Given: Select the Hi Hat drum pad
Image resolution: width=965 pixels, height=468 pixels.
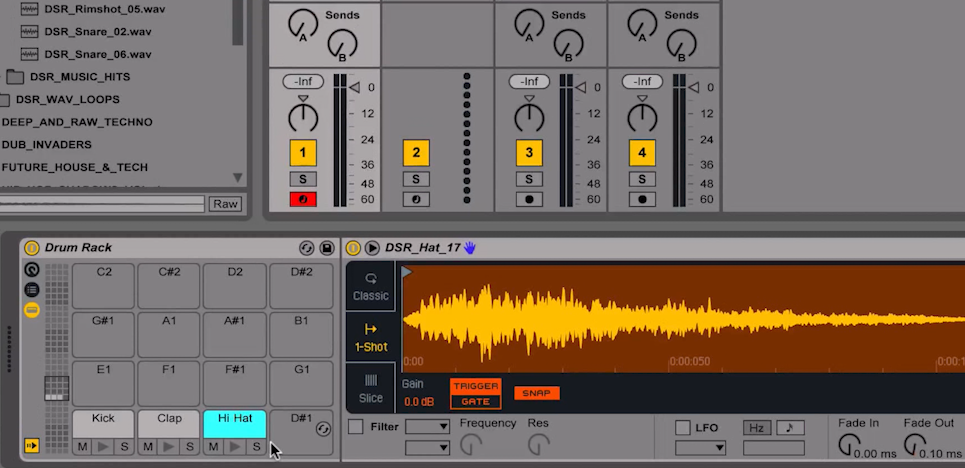Looking at the screenshot, I should (235, 421).
